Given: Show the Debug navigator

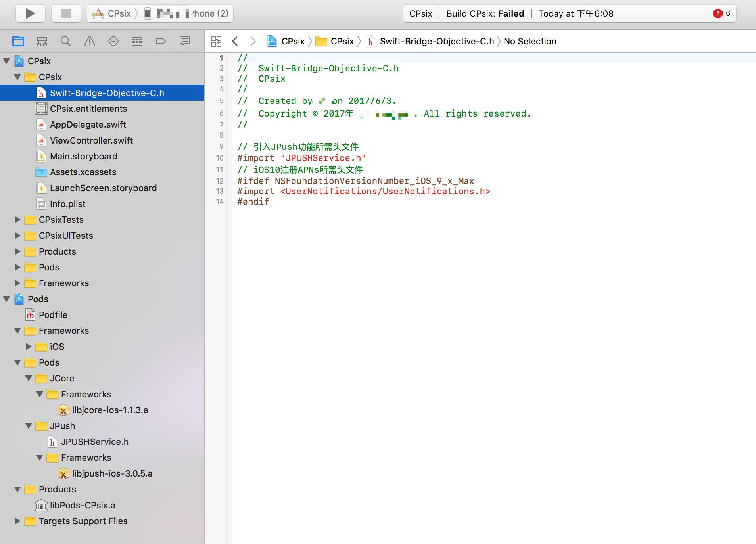Looking at the screenshot, I should (x=137, y=41).
